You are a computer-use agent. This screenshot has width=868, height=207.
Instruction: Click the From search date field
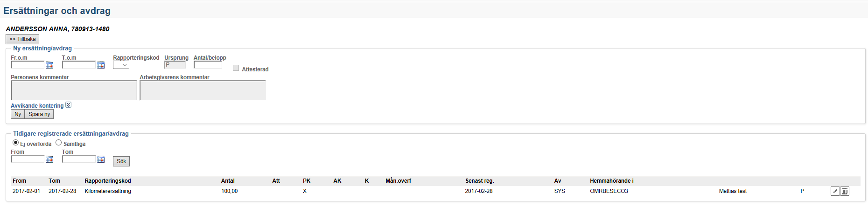click(x=28, y=159)
